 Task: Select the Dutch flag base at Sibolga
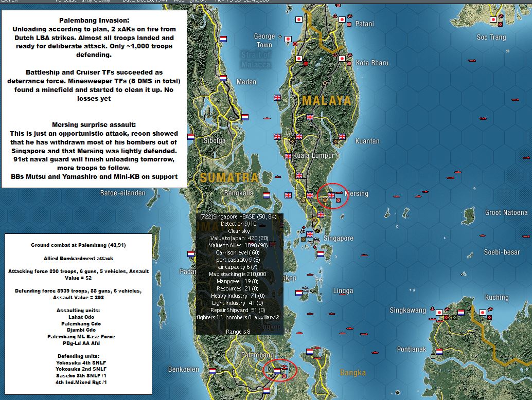[191, 137]
